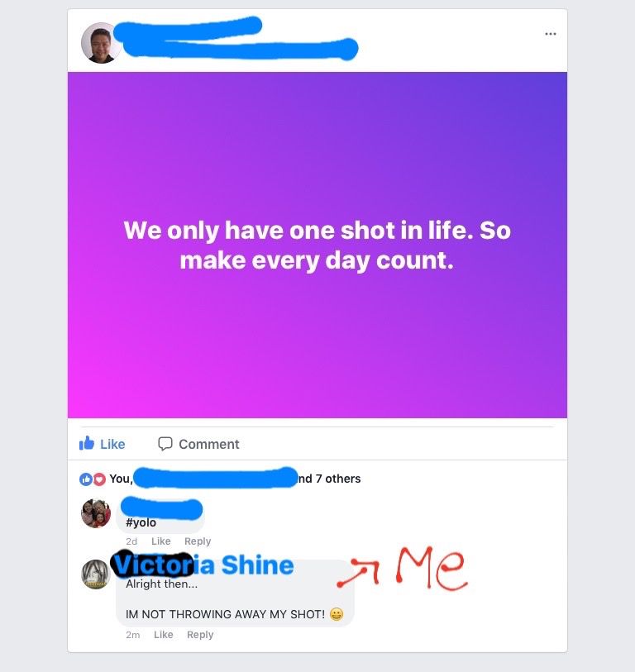The height and width of the screenshot is (672, 635).
Task: Open the post options three-dots menu
Action: [x=550, y=34]
